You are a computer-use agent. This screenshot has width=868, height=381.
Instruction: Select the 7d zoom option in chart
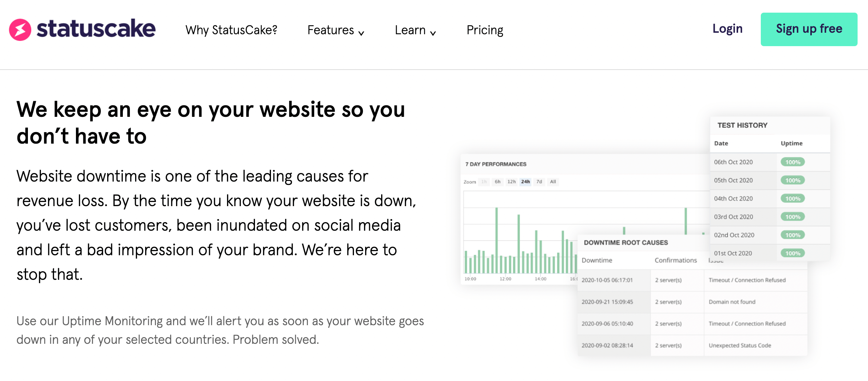[x=539, y=182]
